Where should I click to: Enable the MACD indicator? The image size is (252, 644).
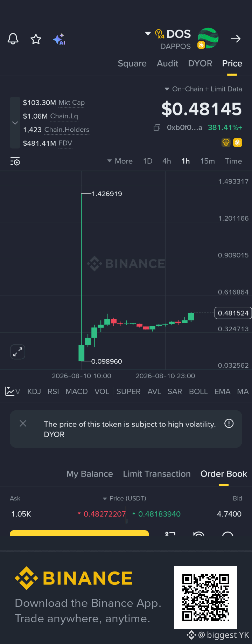point(77,392)
